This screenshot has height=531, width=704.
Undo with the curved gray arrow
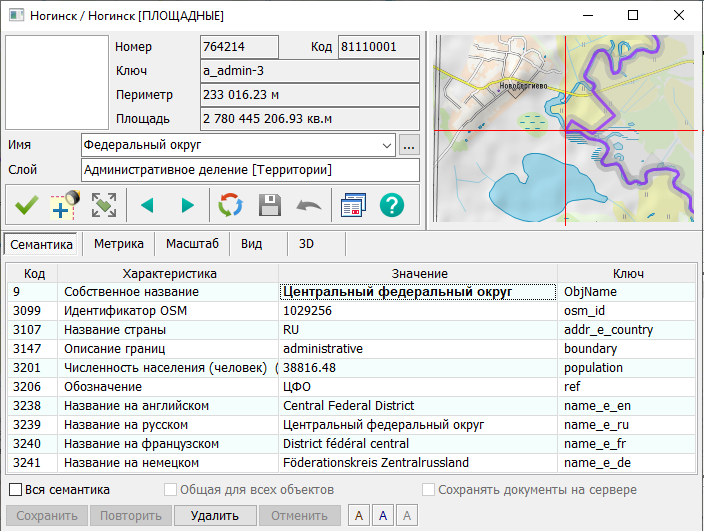(309, 206)
